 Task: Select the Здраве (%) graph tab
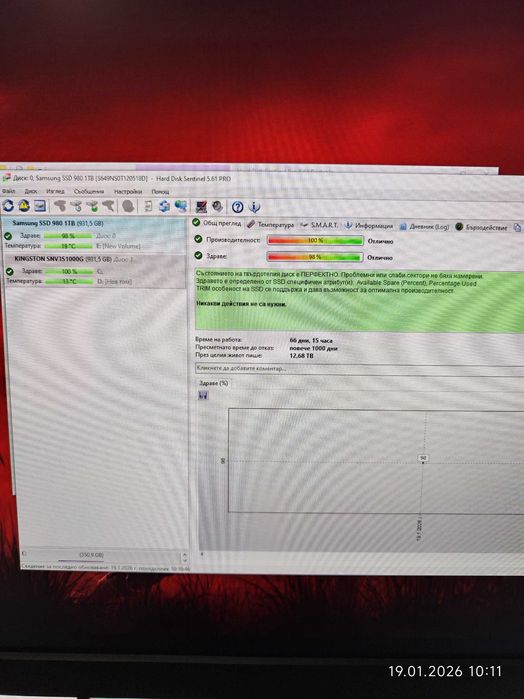[x=213, y=383]
